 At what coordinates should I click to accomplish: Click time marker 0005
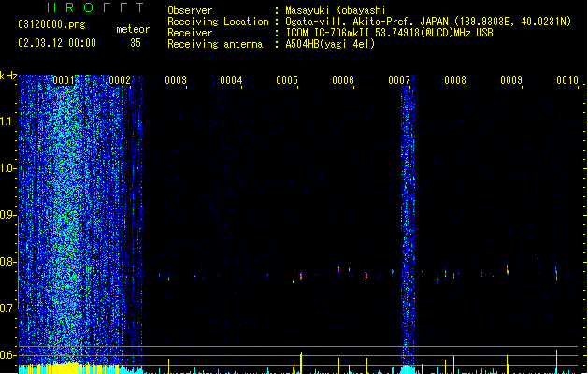click(x=287, y=80)
